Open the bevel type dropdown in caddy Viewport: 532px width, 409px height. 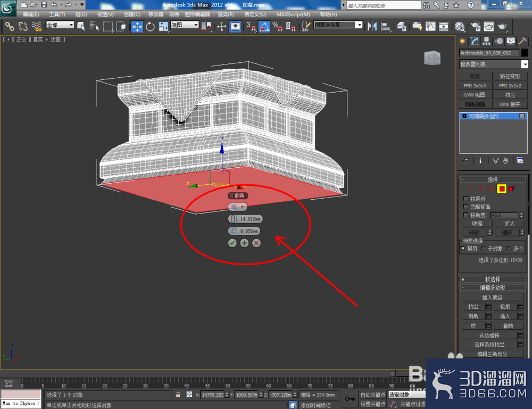click(x=237, y=207)
